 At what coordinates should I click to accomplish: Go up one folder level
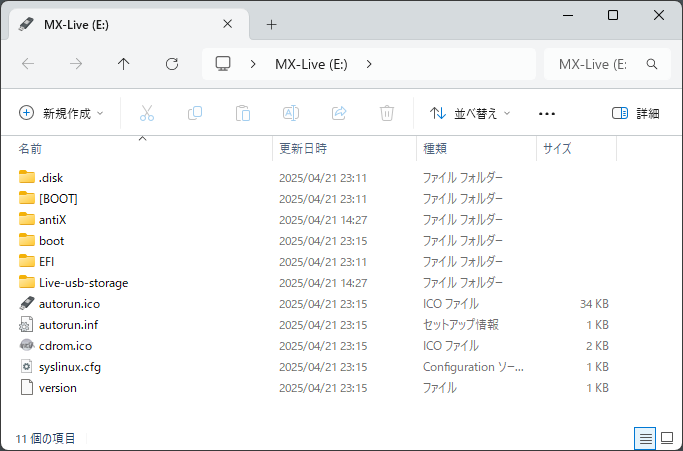pos(124,64)
